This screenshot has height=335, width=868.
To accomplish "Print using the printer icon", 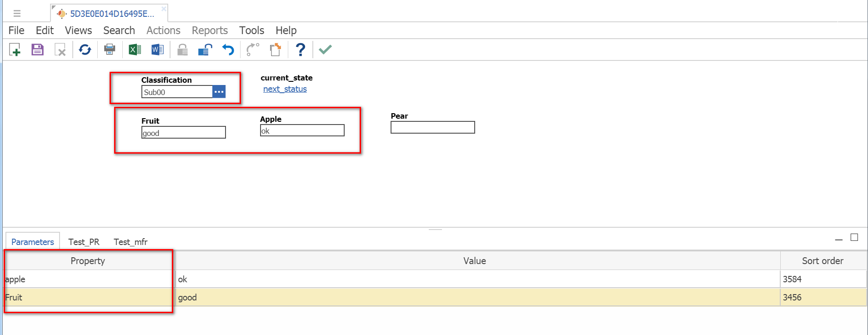I will 110,50.
